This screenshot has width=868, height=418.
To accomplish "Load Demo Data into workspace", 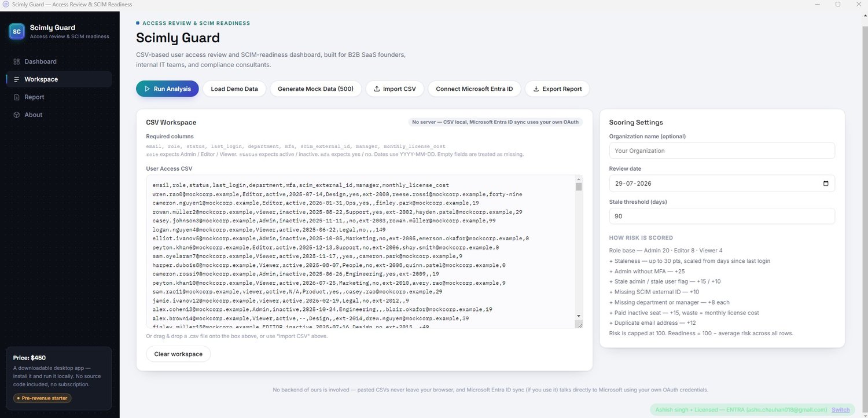I will [234, 89].
